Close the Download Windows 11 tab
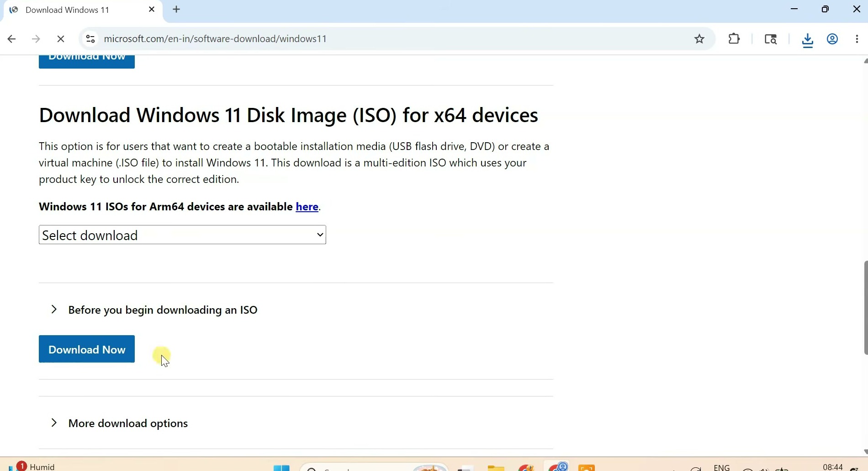Viewport: 868px width, 471px height. 152,10
